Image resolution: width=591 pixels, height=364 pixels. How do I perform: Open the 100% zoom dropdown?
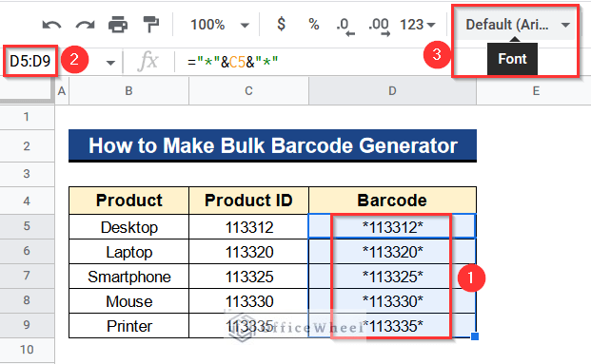[220, 25]
